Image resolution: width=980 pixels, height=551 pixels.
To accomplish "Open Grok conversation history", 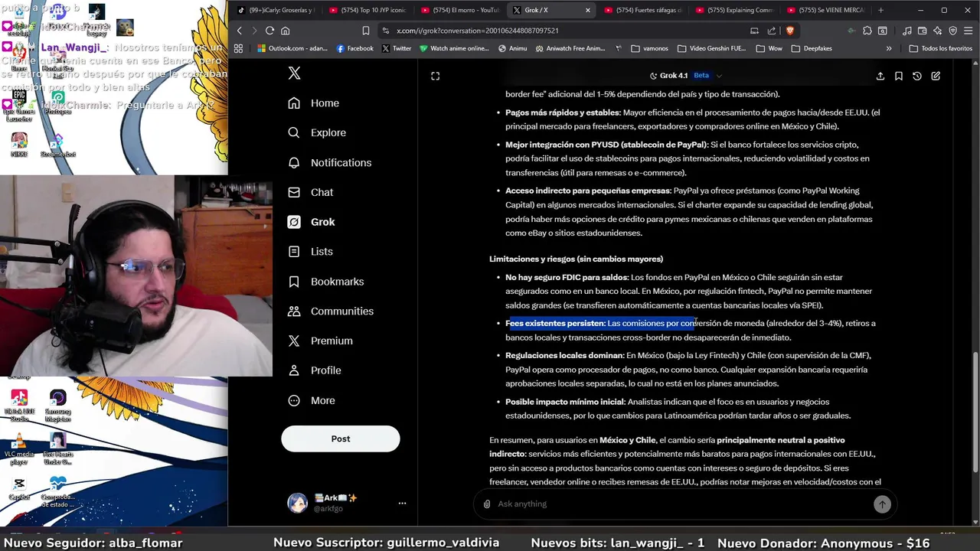I will tap(917, 76).
